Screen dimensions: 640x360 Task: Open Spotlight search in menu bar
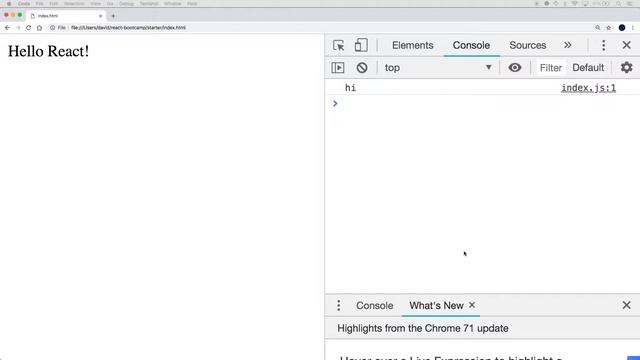619,4
